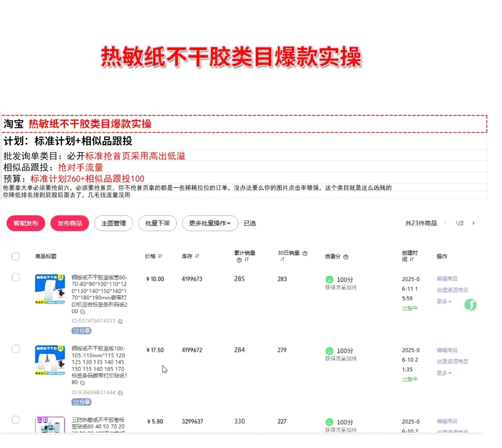Open the 质量分 help tooltip icon
The image size is (502, 448).
(346, 257)
